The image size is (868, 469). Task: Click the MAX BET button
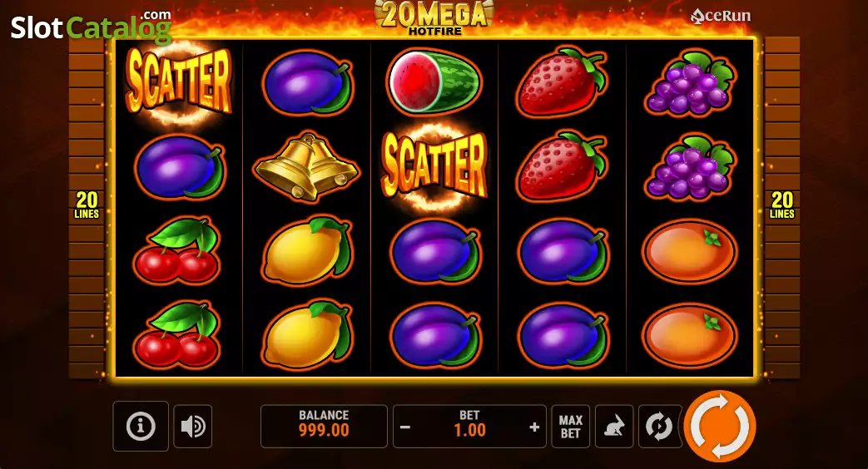coord(571,427)
